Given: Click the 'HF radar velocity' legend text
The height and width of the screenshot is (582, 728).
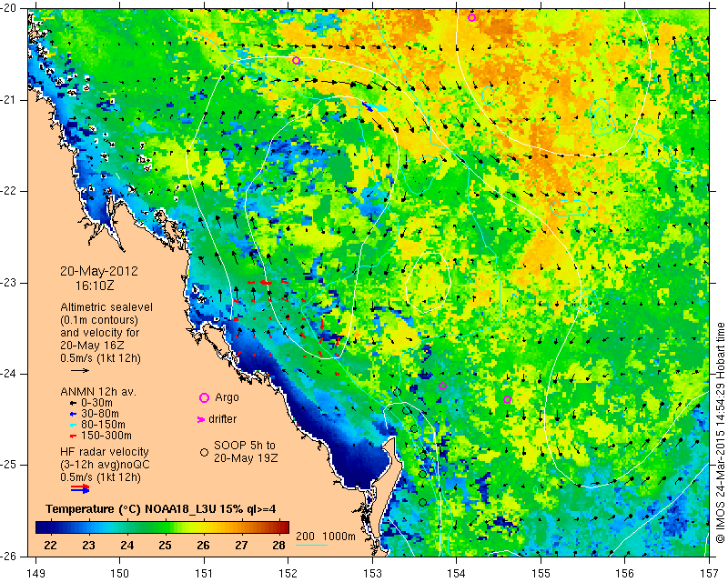Looking at the screenshot, I should [x=105, y=452].
